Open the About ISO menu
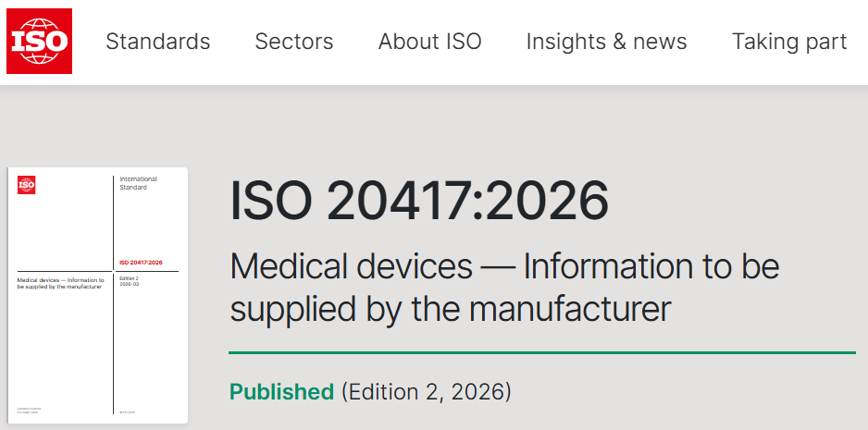This screenshot has height=430, width=868. click(x=429, y=42)
